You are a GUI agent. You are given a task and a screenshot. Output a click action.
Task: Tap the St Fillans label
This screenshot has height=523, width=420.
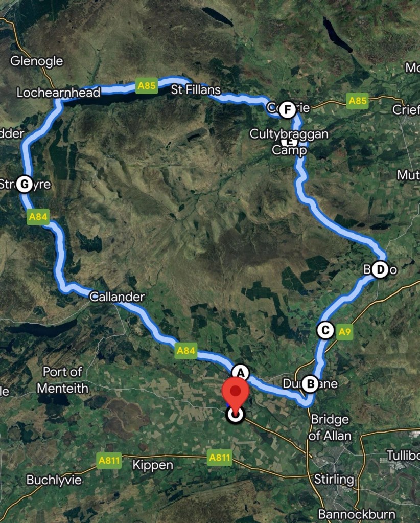click(196, 90)
